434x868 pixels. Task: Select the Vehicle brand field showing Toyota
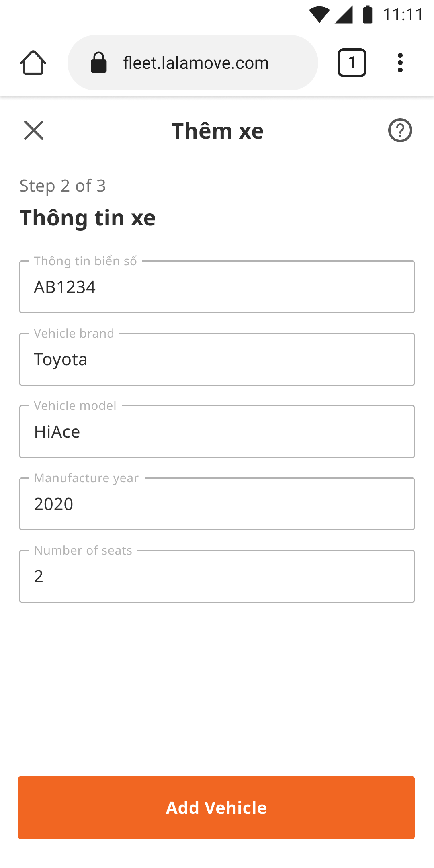click(217, 359)
